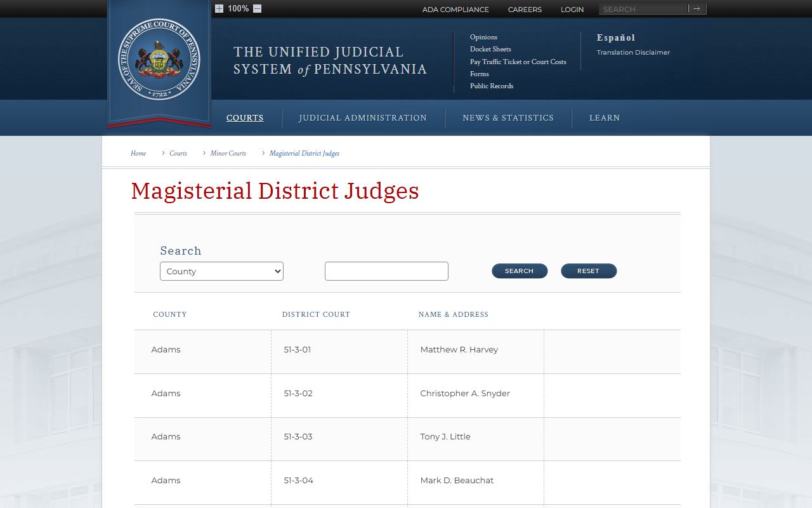Open the Judicial Administration menu
This screenshot has width=812, height=508.
tap(363, 118)
